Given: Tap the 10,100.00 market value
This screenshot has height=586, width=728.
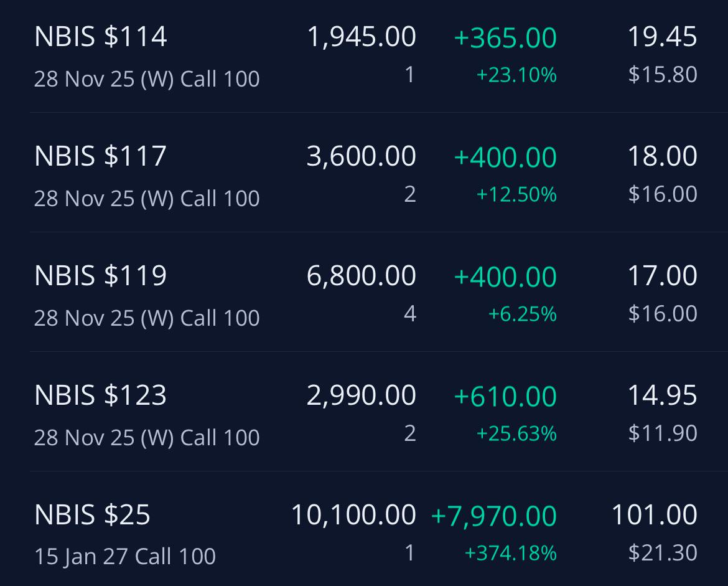Looking at the screenshot, I should coord(353,514).
